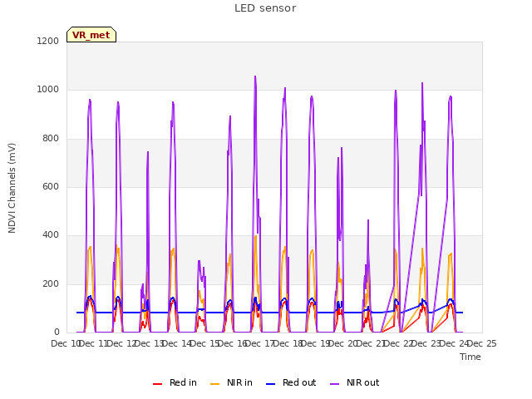
Task: Click the NDVI Channels (mV) axis label
Action: tap(12, 188)
